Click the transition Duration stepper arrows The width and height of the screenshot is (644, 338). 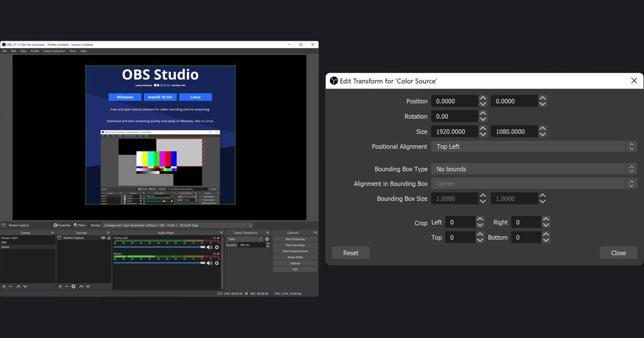(267, 245)
